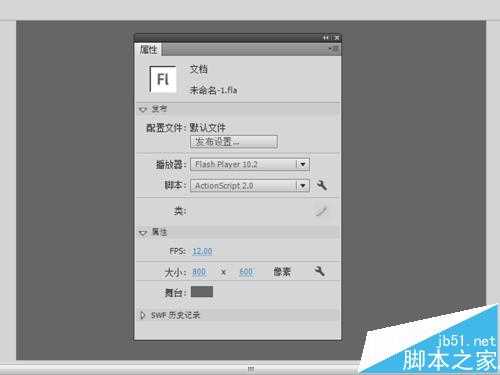Click the 类 input field
Screen dimensions: 500x375
pos(250,211)
